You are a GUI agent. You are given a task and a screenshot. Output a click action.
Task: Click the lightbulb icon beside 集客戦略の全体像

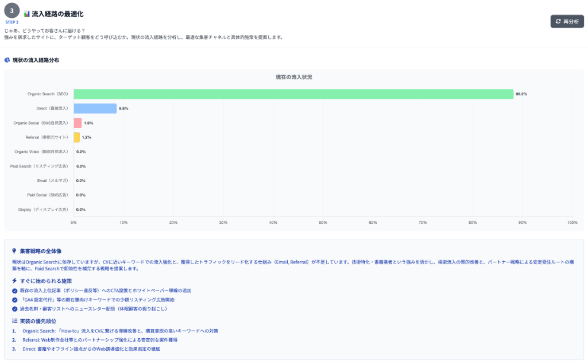coord(14,251)
